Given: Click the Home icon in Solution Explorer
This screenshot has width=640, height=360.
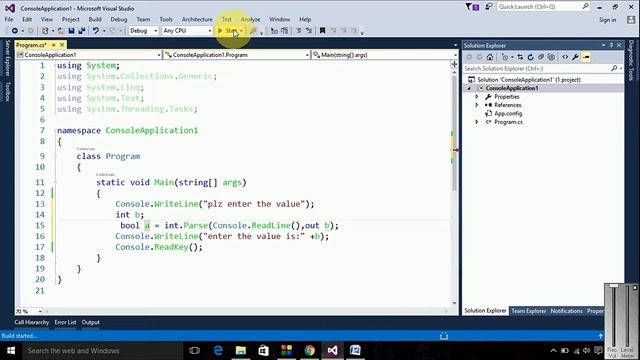Looking at the screenshot, I should click(x=490, y=57).
